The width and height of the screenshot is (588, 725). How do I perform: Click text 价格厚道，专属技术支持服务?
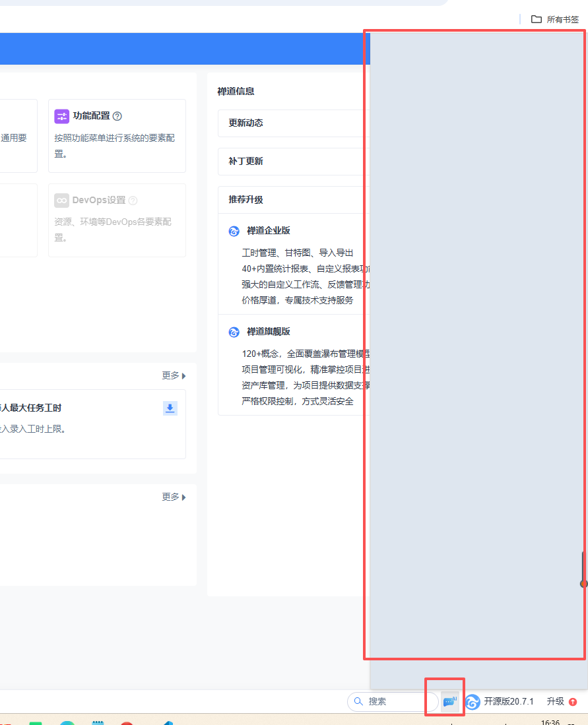click(x=298, y=301)
